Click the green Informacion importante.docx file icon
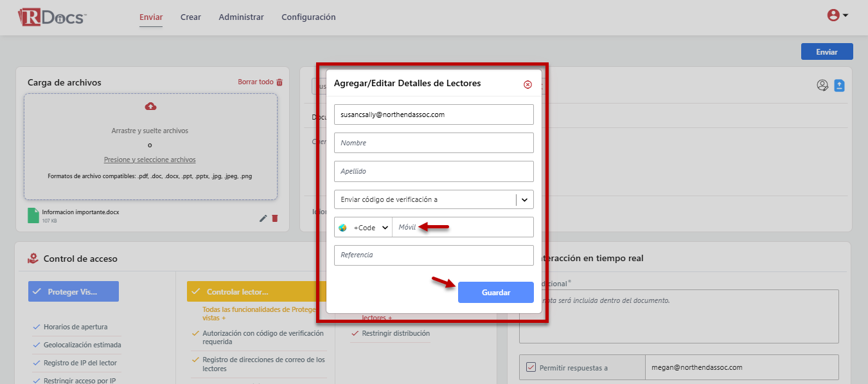Screen dimensions: 868x384 (x=33, y=215)
